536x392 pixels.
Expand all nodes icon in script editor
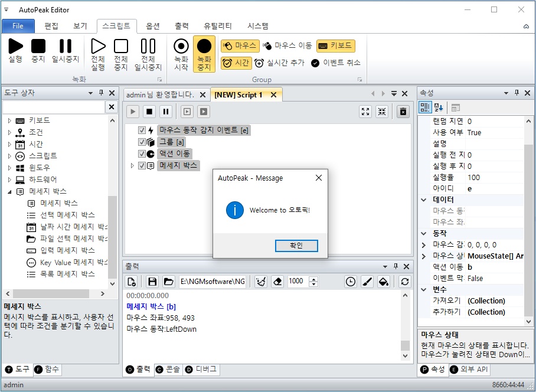pyautogui.click(x=365, y=112)
